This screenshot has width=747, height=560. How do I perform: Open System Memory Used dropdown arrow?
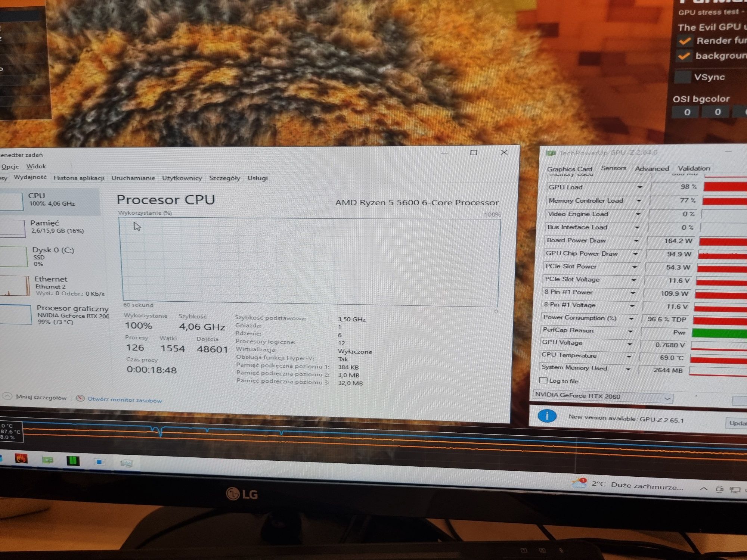(x=628, y=369)
